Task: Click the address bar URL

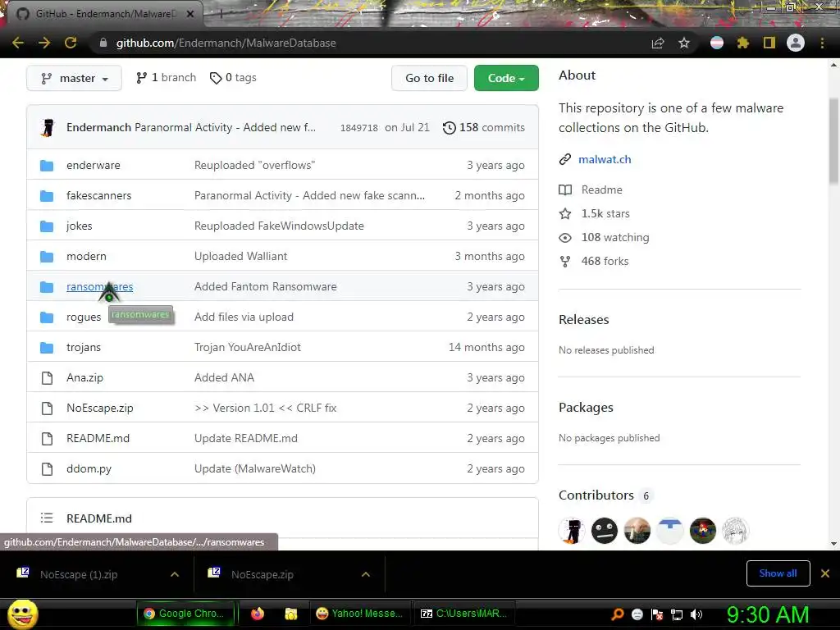Action: (226, 43)
